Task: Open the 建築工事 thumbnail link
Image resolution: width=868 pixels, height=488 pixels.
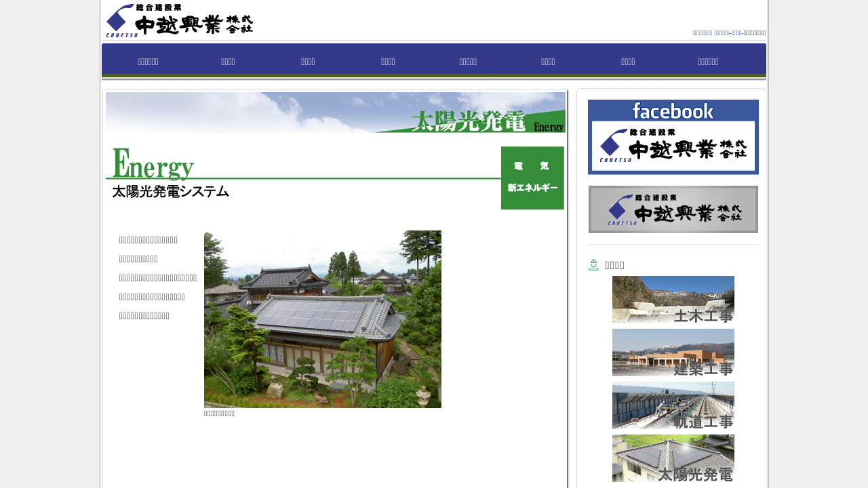Action: click(673, 352)
